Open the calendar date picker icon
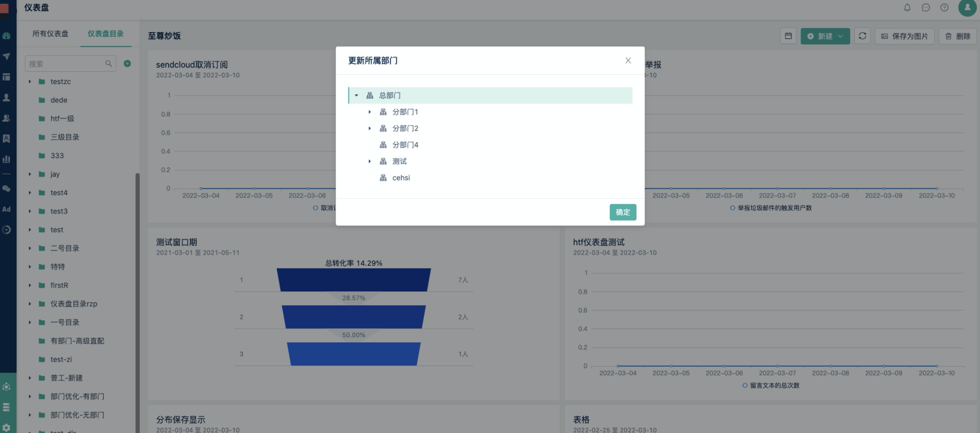Image resolution: width=980 pixels, height=433 pixels. (x=788, y=36)
